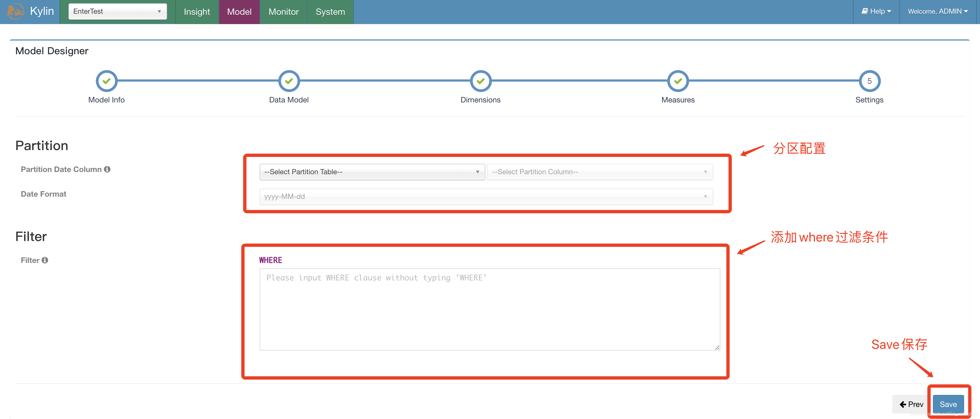The width and height of the screenshot is (980, 419).
Task: Click the Settings step 5 circle
Action: pyautogui.click(x=869, y=81)
